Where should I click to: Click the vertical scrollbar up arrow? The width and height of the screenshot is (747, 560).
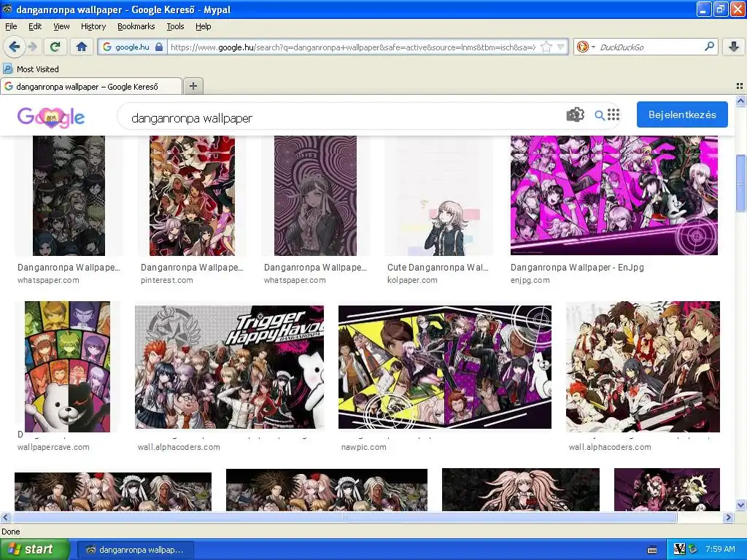pos(740,101)
